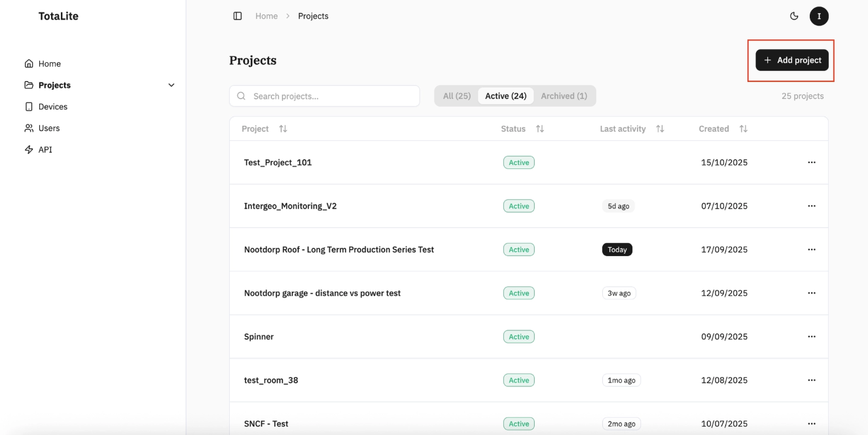Screen dimensions: 868x435
Task: Click the Devices icon in sidebar
Action: [29, 107]
